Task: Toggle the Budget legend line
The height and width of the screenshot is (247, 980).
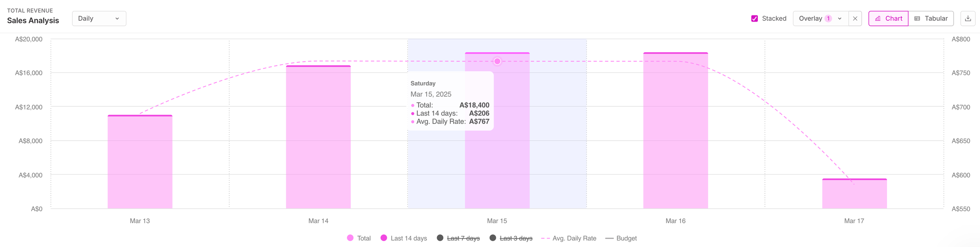Action: coord(609,238)
